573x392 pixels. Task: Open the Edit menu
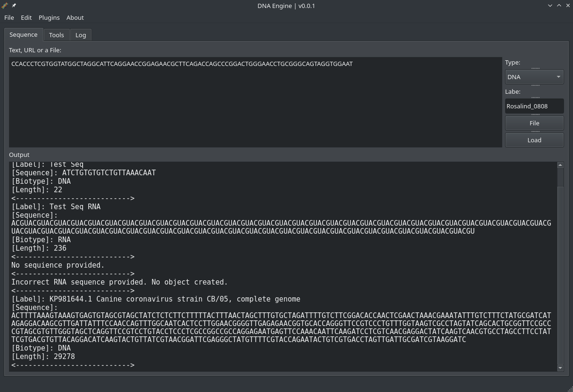[26, 17]
